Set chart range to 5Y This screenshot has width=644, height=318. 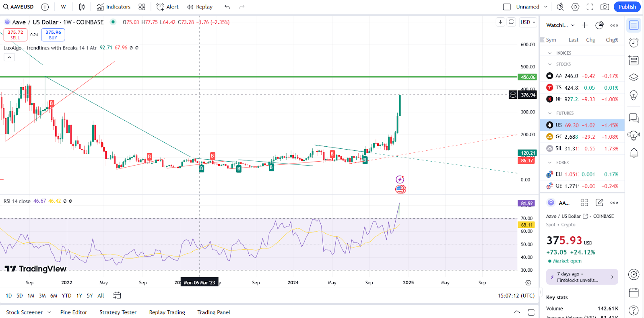click(x=90, y=295)
